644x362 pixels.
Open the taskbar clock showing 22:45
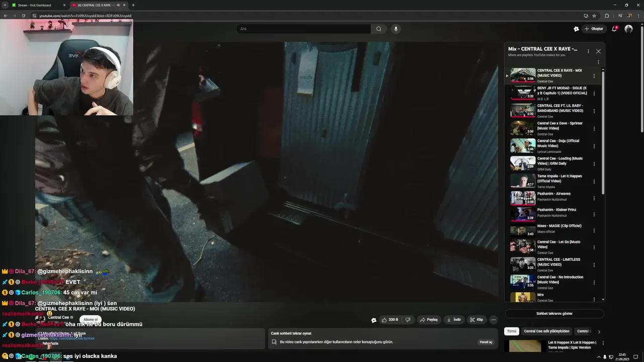[622, 357]
